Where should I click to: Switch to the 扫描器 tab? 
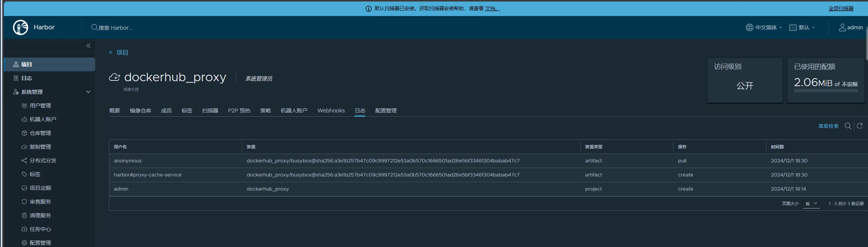pos(210,111)
